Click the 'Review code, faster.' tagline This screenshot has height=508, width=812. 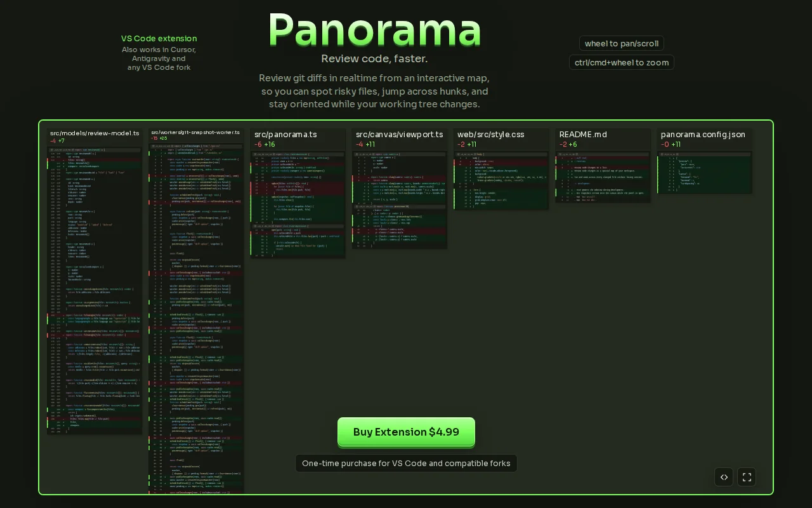(374, 59)
